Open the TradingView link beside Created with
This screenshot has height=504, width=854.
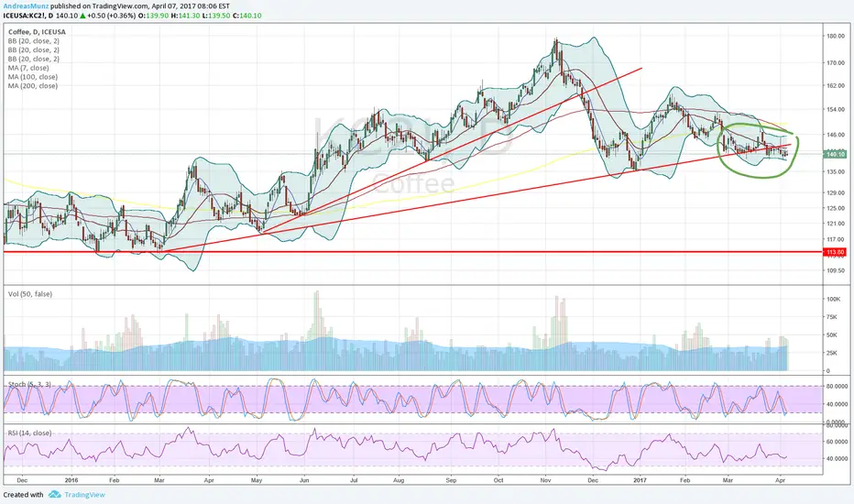84,495
